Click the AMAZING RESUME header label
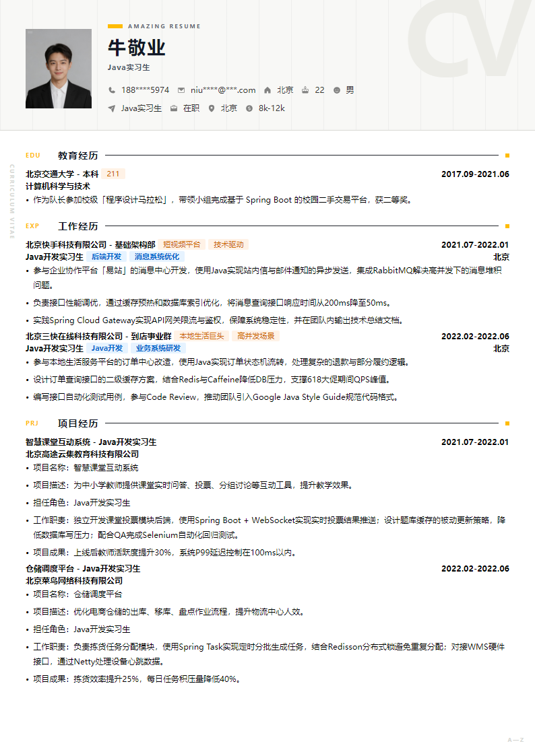Image resolution: width=535 pixels, height=756 pixels. [x=164, y=26]
